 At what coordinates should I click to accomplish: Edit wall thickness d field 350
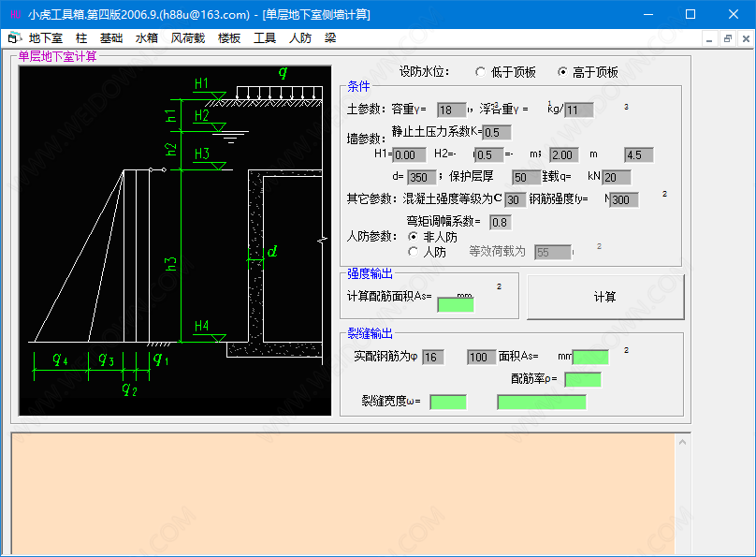422,177
